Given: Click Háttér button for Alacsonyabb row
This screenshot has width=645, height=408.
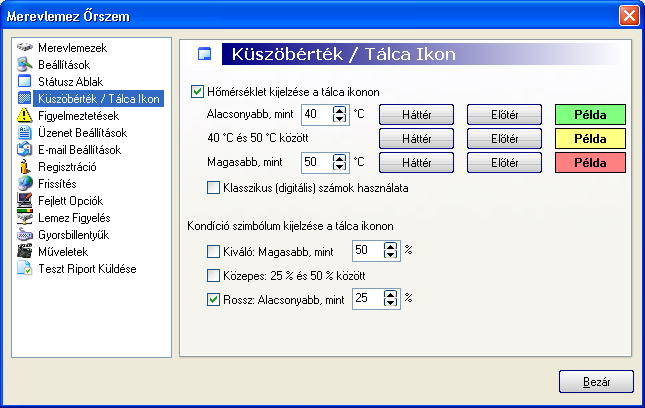Looking at the screenshot, I should [416, 114].
